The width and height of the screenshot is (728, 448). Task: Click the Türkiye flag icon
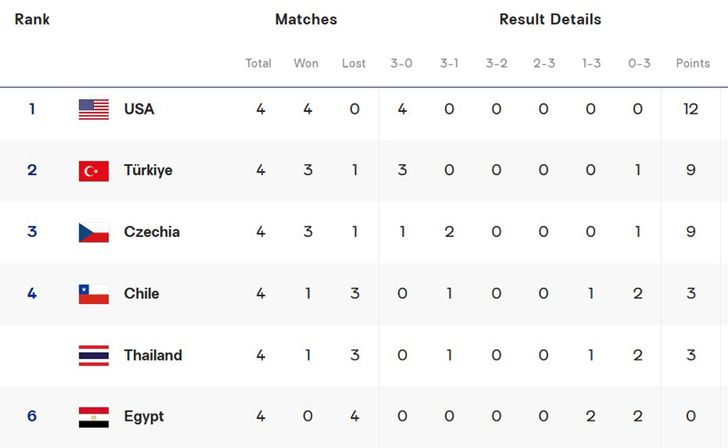(x=94, y=171)
